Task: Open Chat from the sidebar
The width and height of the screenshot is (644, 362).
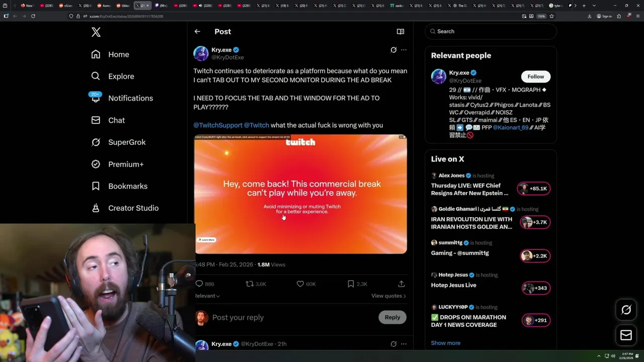Action: pos(108,120)
